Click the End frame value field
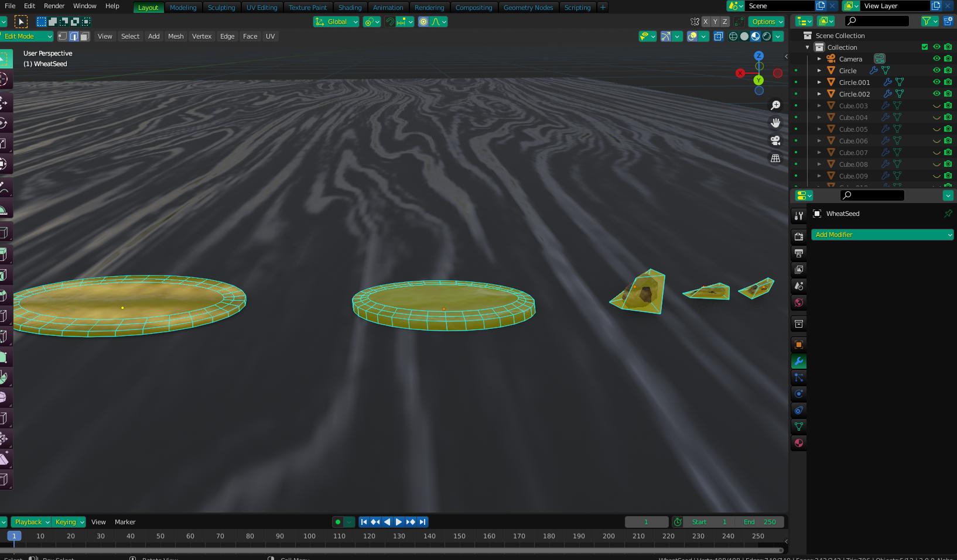The height and width of the screenshot is (560, 957). [759, 522]
